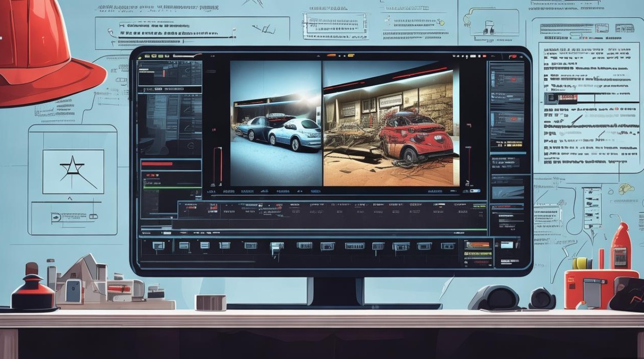Click the second clip icon in bottom strip
This screenshot has width=644, height=359.
(184, 246)
